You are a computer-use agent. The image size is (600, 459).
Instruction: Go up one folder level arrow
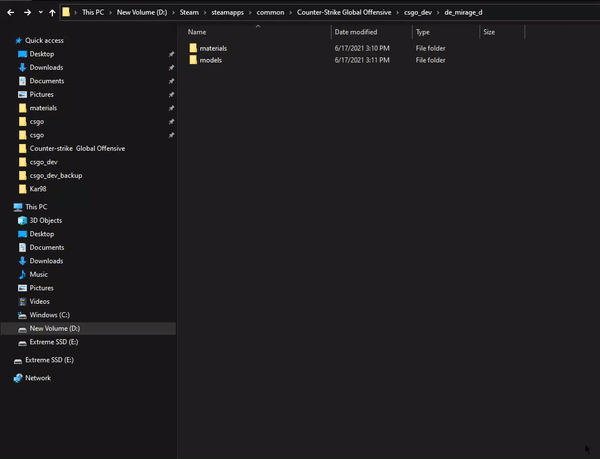pyautogui.click(x=52, y=12)
